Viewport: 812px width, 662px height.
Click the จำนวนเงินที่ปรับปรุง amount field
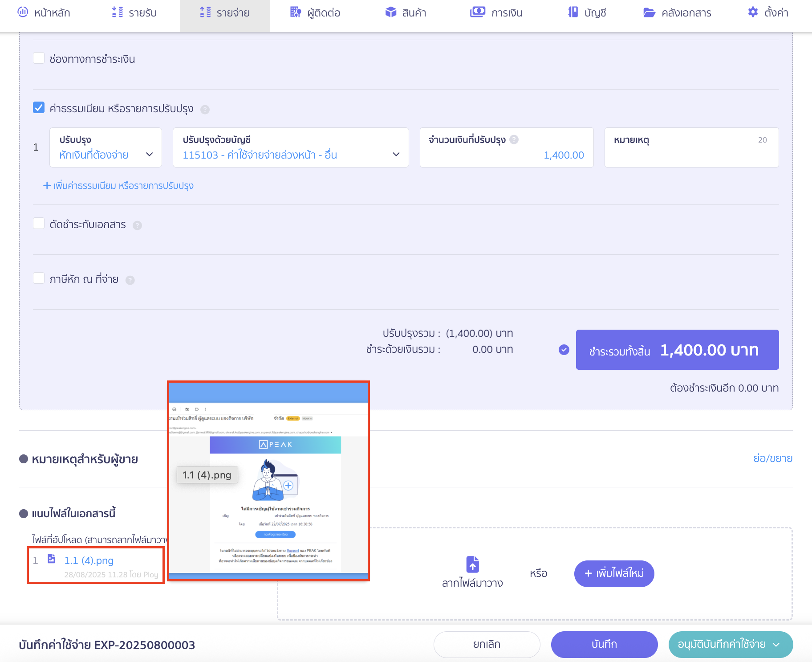tap(507, 147)
